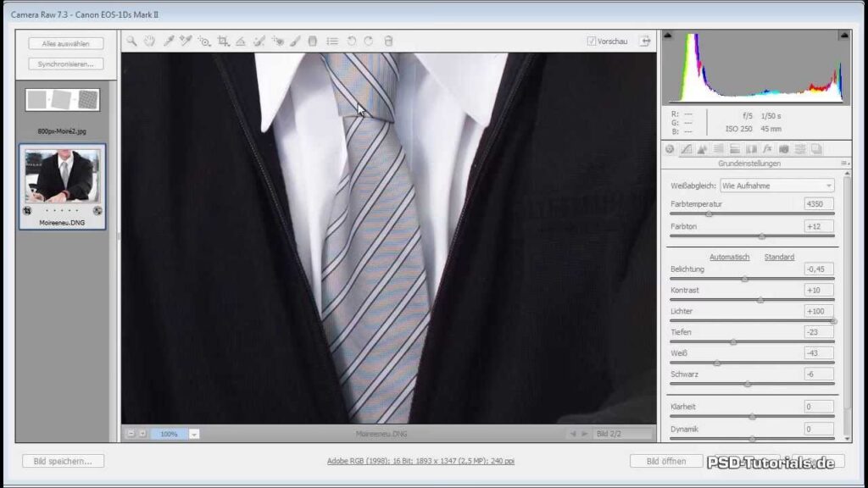This screenshot has height=488, width=868.
Task: Switch to the Tone Curve tab
Action: coord(686,149)
